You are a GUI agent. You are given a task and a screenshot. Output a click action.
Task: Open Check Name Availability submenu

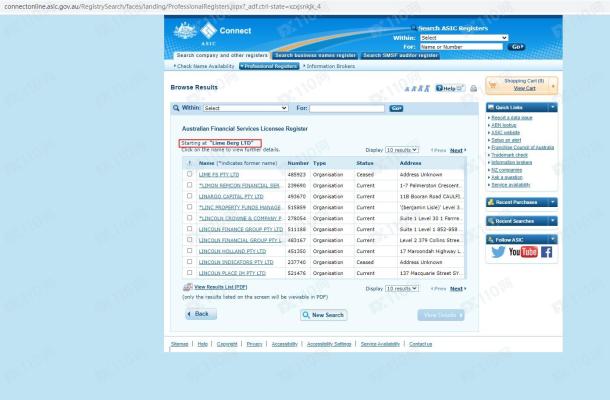(204, 66)
